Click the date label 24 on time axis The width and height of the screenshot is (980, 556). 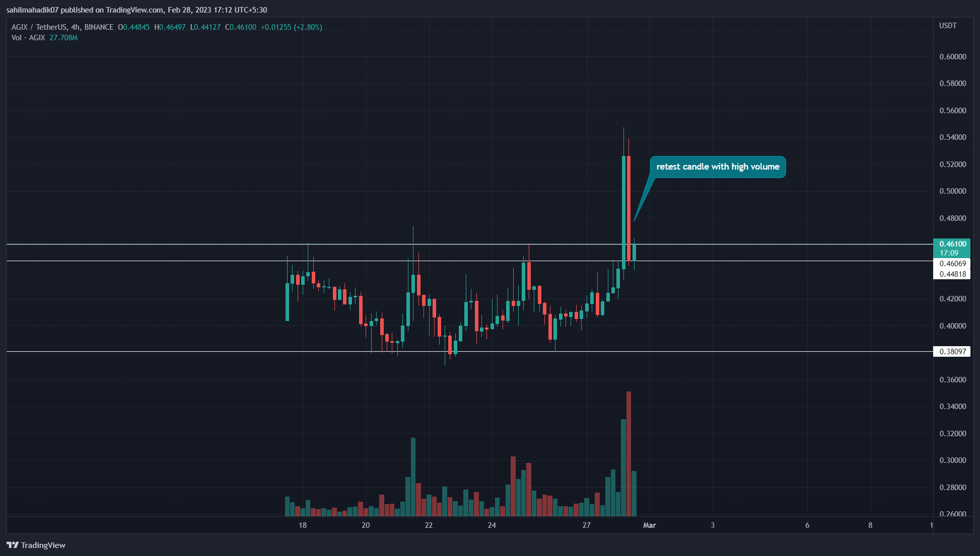492,525
